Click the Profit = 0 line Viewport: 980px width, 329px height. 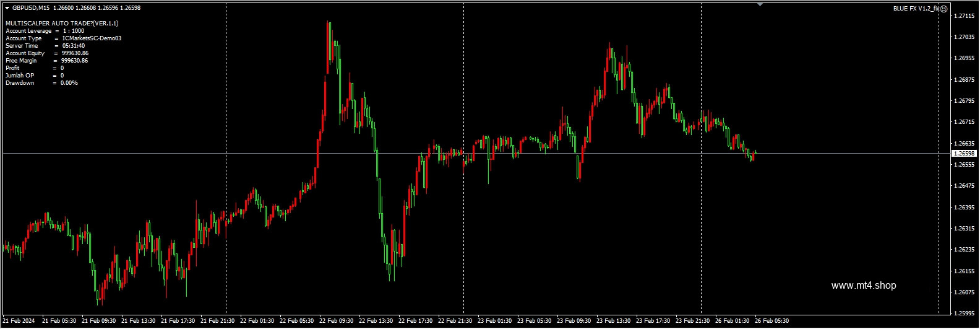tap(35, 68)
